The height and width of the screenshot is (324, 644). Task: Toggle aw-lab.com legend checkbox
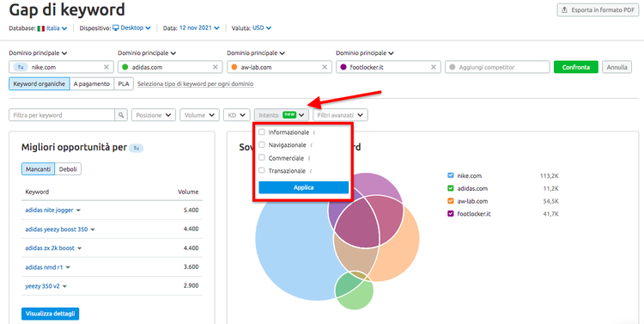click(x=451, y=201)
